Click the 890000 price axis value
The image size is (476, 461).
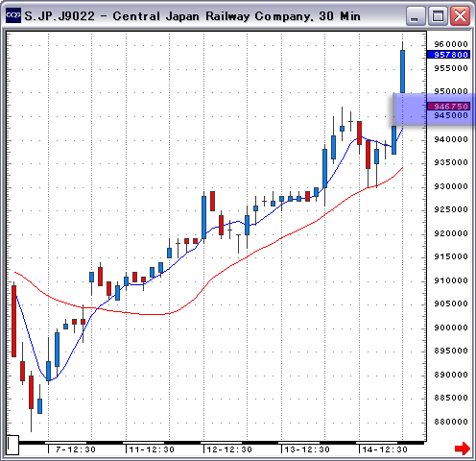click(451, 375)
